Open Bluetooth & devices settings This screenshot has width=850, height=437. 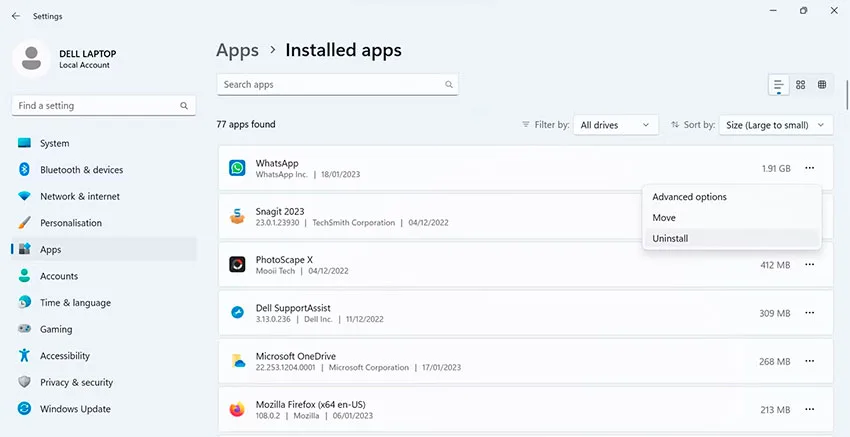tap(104, 170)
